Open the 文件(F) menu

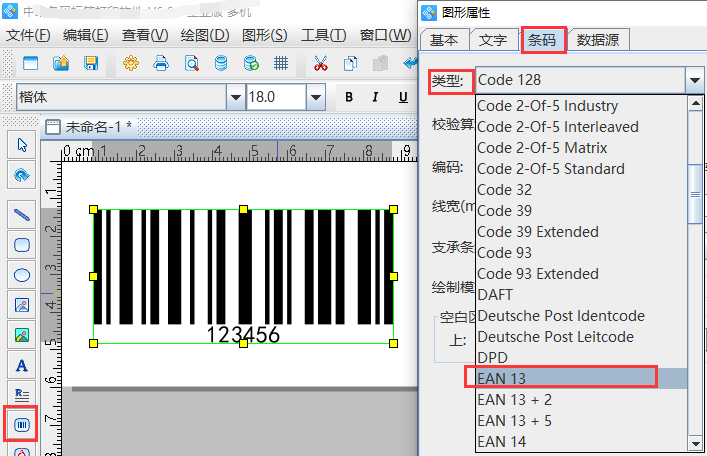tap(28, 35)
